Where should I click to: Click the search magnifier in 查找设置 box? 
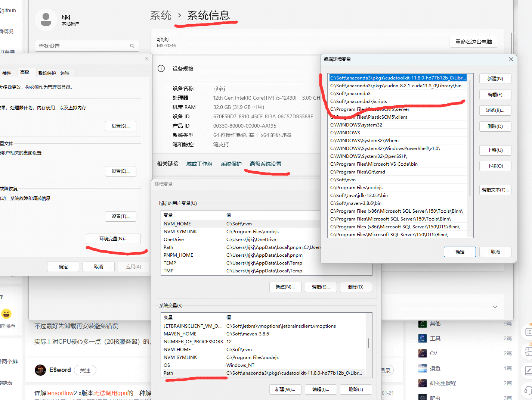(132, 46)
